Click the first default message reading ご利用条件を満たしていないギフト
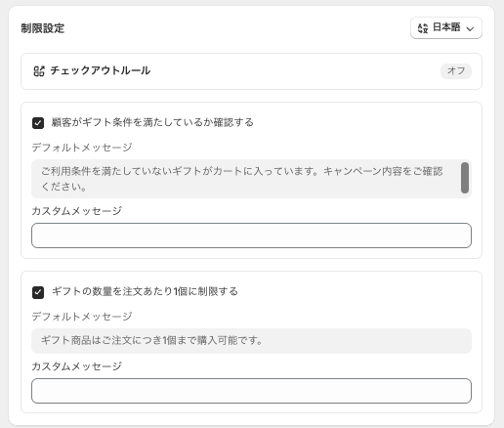This screenshot has height=428, width=504. click(251, 179)
